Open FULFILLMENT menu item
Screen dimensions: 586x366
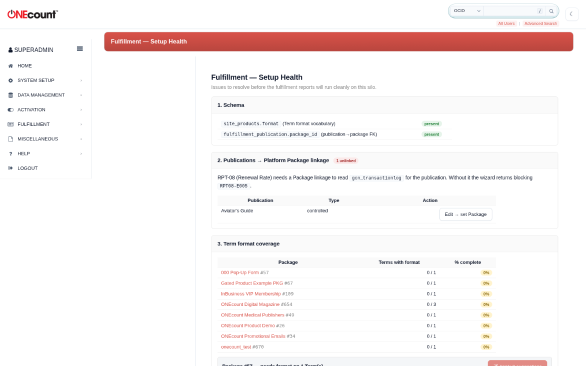(34, 124)
